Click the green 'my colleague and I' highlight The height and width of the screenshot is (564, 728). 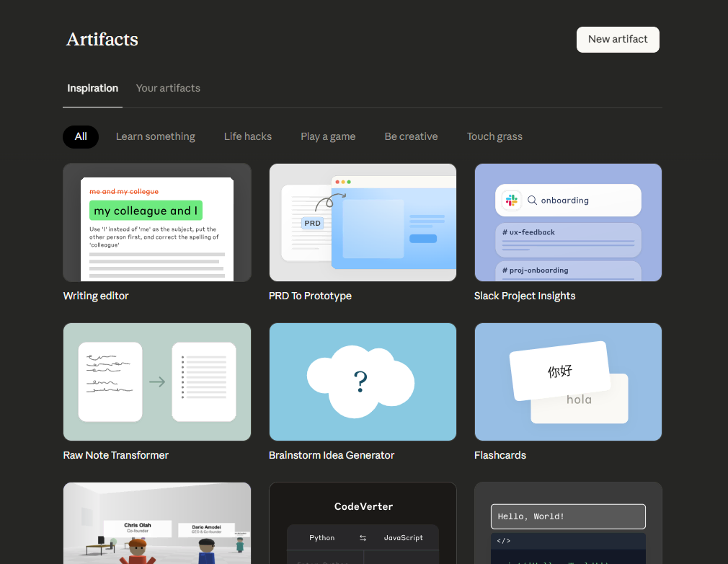(146, 211)
